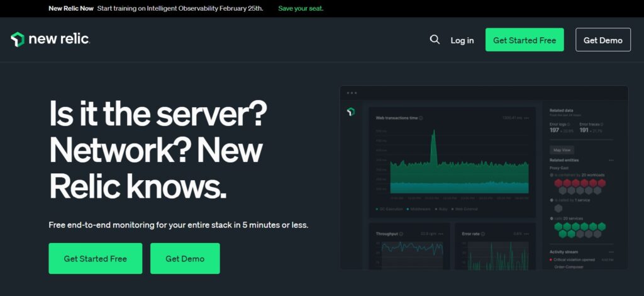Open Related entities ellipsis menu

tap(611, 161)
